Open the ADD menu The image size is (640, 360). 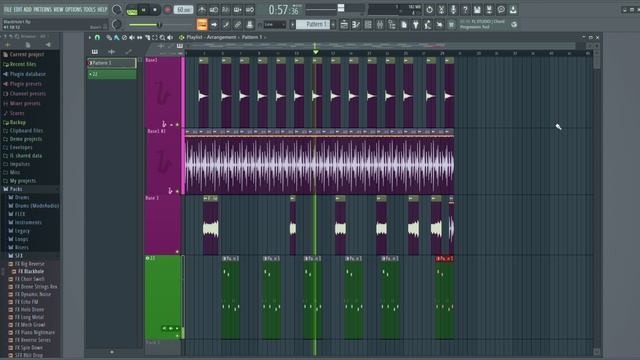28,9
